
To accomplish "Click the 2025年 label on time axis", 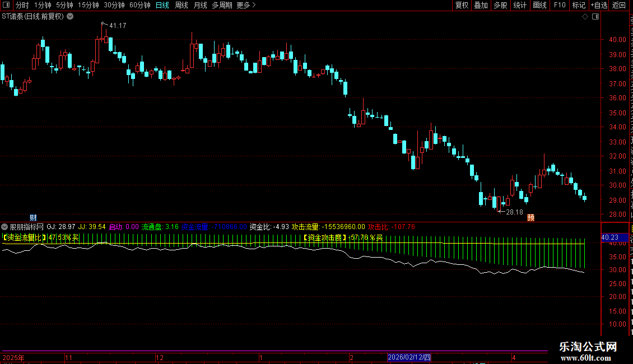I will coord(13,357).
